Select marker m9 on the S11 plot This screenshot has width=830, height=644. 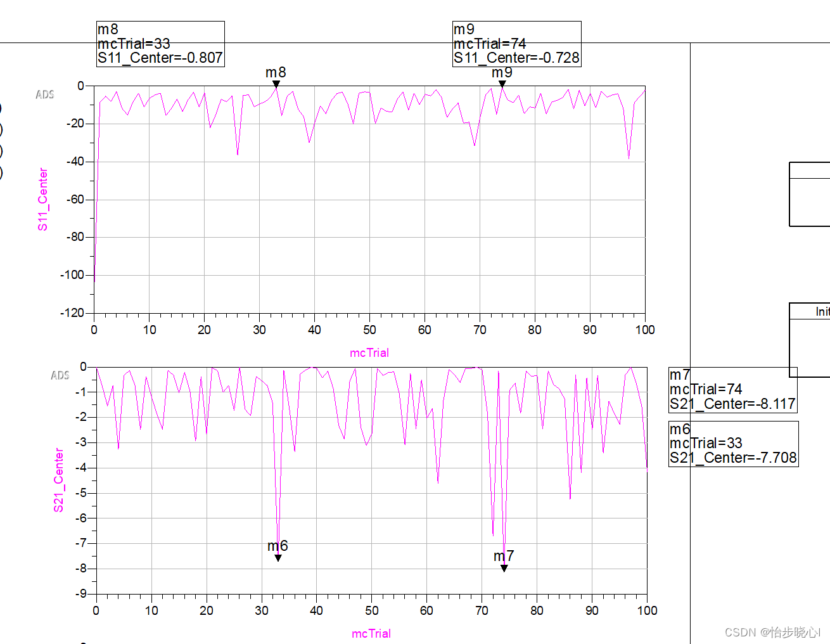[x=502, y=83]
